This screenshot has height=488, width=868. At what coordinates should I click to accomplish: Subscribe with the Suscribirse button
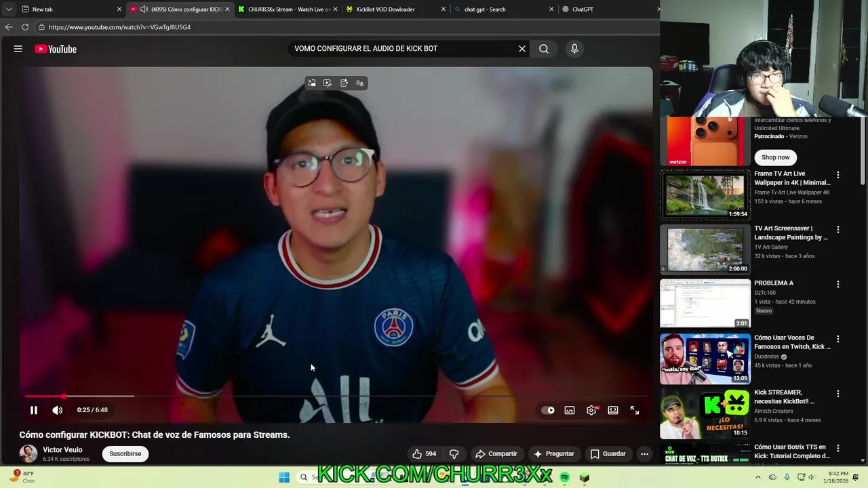(125, 453)
